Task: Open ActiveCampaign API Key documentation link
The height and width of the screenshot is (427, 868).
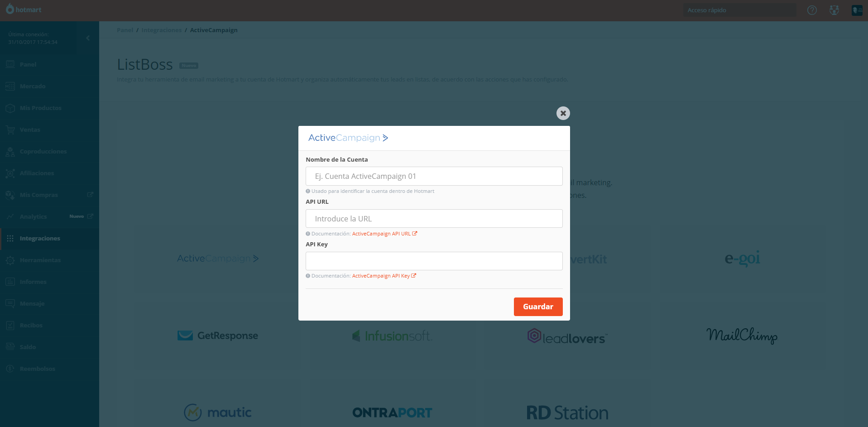Action: [x=384, y=276]
